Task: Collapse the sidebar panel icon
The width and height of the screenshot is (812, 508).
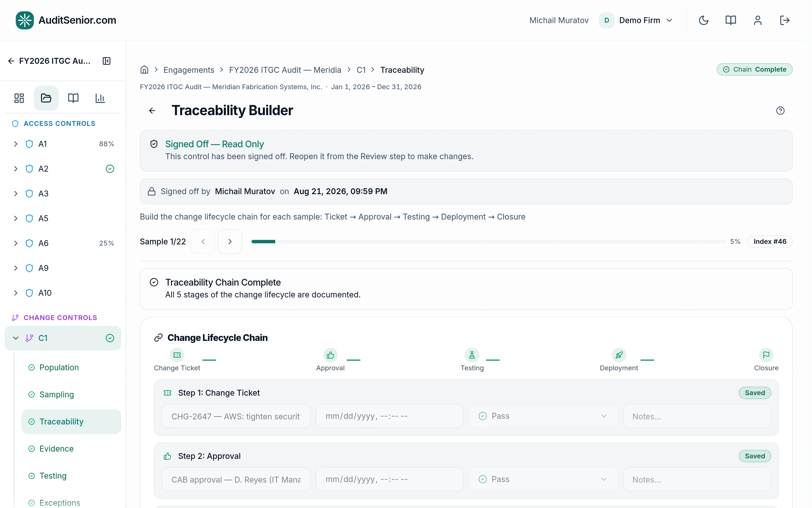Action: coord(106,61)
